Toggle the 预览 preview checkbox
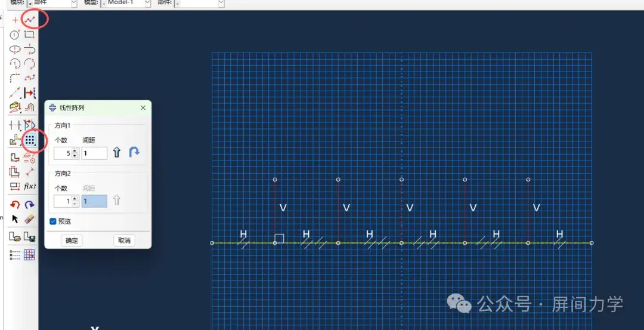Screen dimensions: 644x330 53,221
